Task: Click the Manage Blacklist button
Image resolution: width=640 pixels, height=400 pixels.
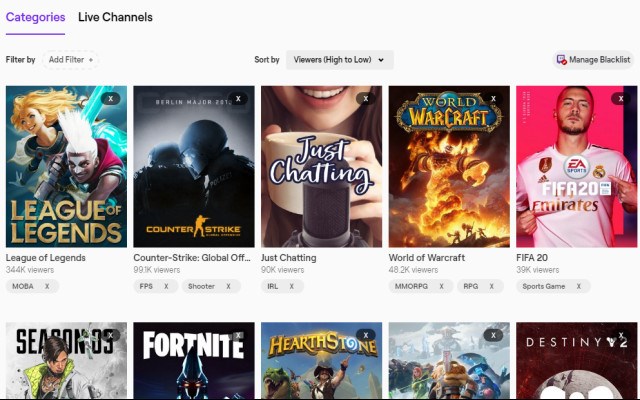Action: (x=593, y=60)
